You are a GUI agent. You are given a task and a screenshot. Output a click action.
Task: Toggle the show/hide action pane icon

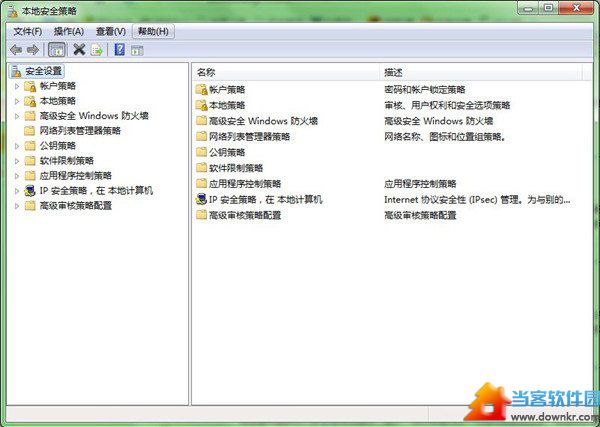click(137, 50)
